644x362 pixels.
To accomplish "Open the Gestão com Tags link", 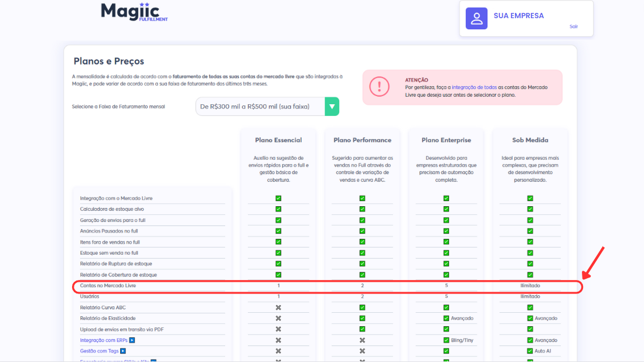I will coord(99,351).
